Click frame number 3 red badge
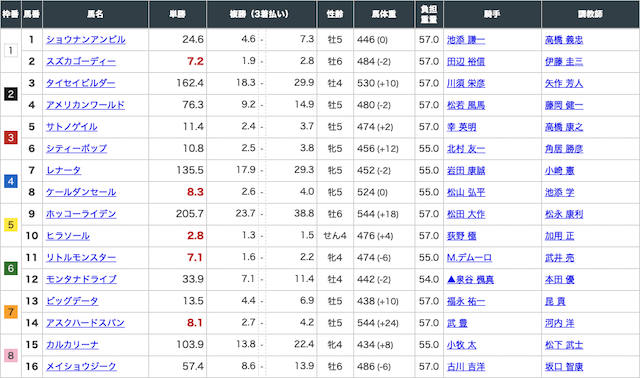 pos(11,138)
